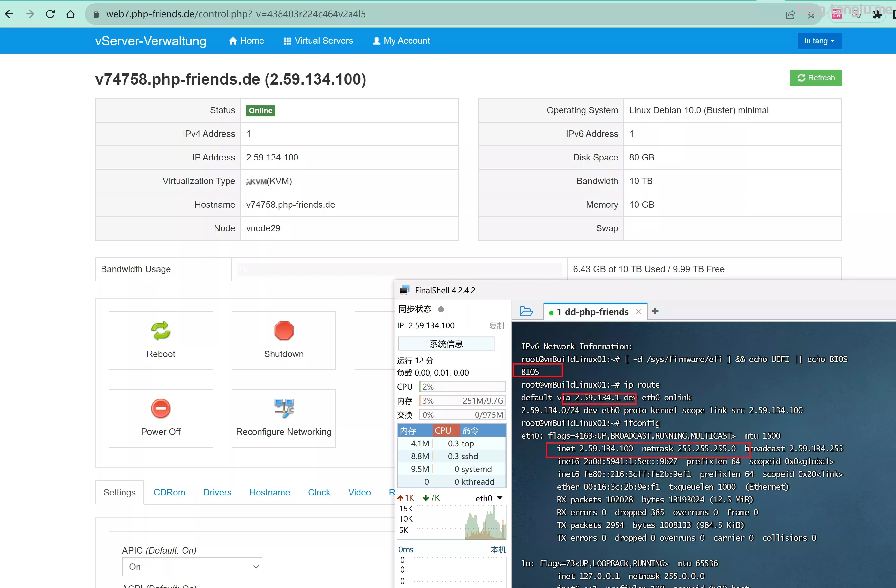This screenshot has height=588, width=896.
Task: Reload the browser page
Action: point(50,14)
